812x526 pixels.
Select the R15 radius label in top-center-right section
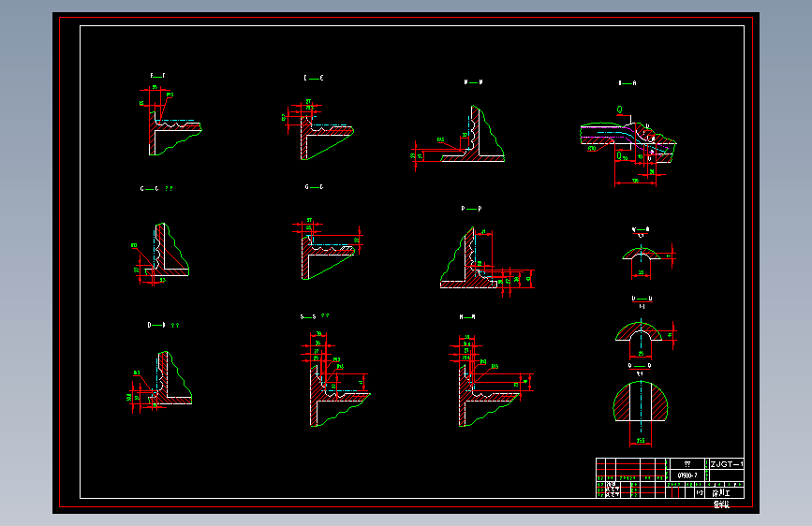[x=441, y=139]
